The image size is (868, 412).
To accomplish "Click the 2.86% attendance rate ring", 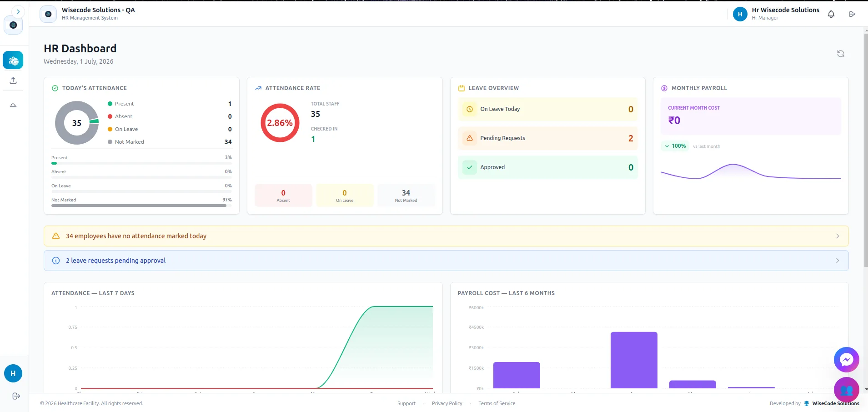I will tap(280, 123).
